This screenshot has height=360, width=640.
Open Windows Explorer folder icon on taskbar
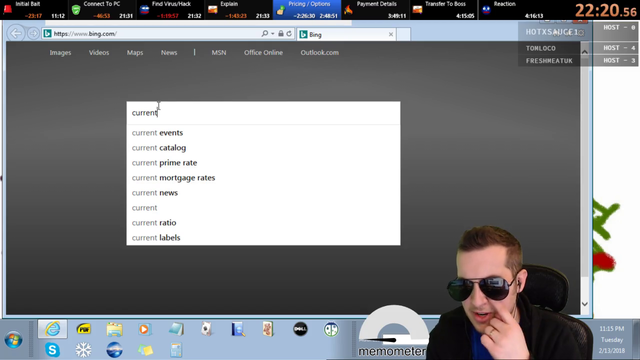point(114,329)
